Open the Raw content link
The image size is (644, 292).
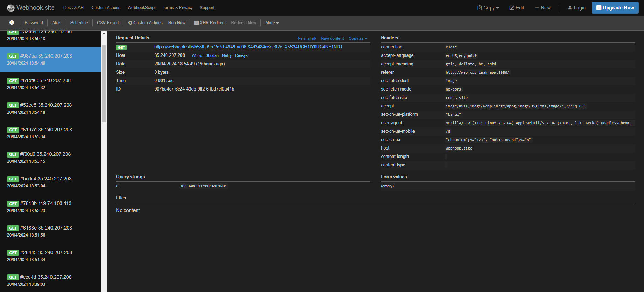333,38
